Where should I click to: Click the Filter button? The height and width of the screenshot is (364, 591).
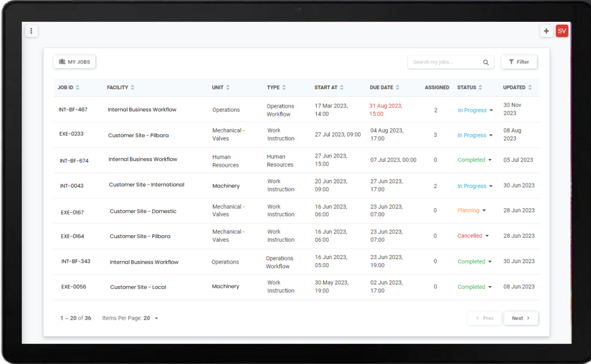519,62
